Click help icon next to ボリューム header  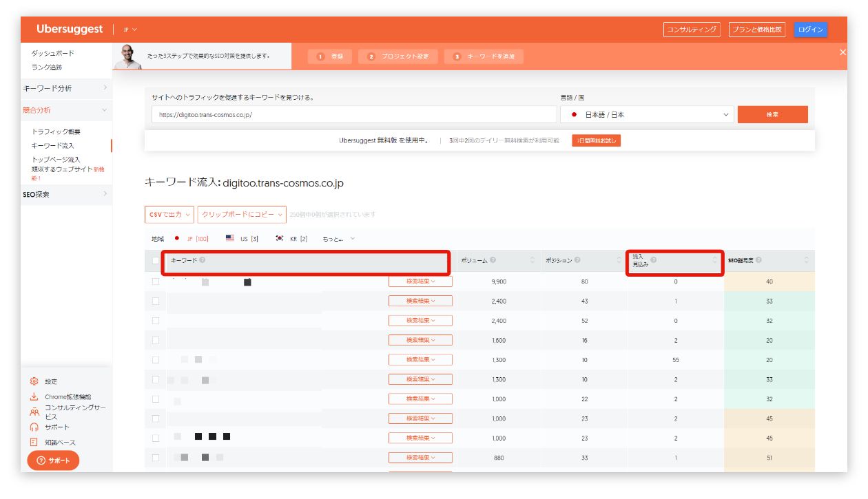[493, 260]
